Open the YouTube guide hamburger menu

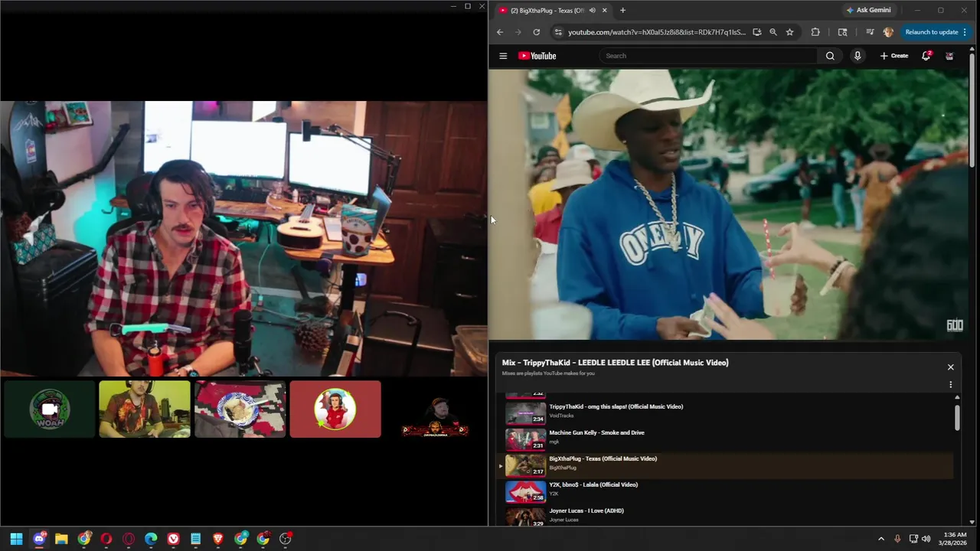(x=503, y=56)
